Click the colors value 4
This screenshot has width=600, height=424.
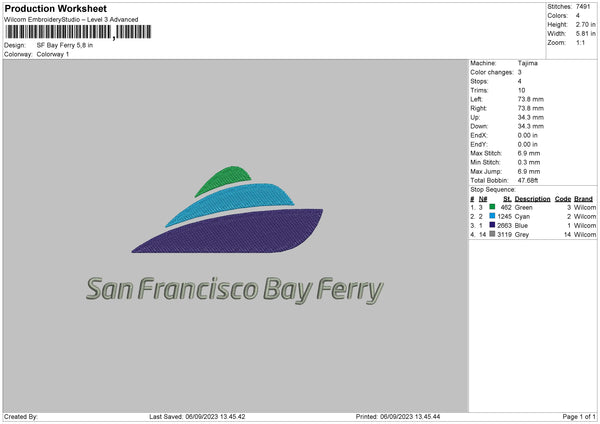(578, 16)
